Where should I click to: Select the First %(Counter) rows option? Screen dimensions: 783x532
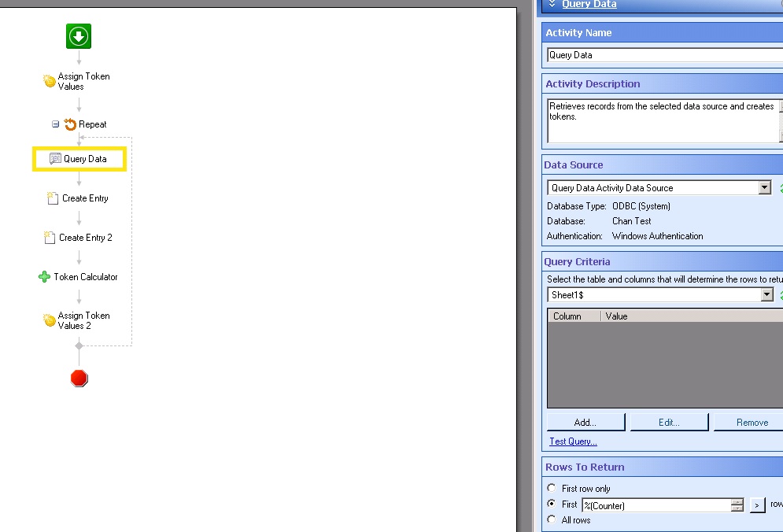coord(552,504)
